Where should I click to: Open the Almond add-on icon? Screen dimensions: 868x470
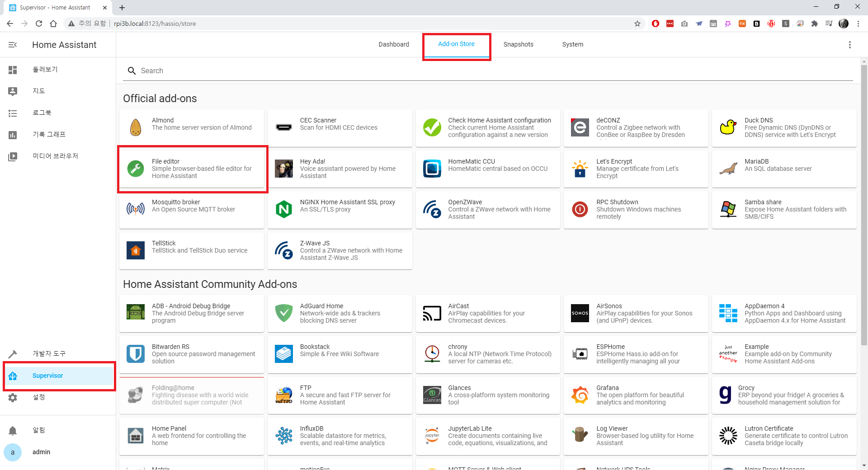(136, 127)
